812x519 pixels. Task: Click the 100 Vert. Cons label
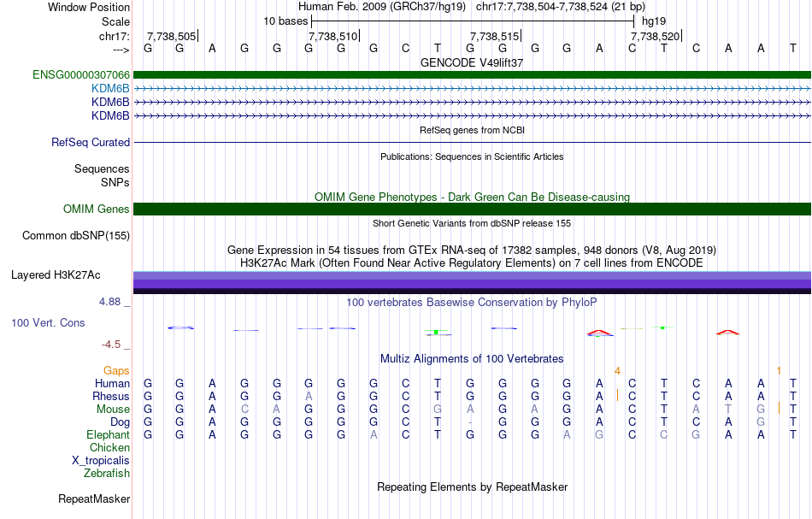pyautogui.click(x=48, y=322)
